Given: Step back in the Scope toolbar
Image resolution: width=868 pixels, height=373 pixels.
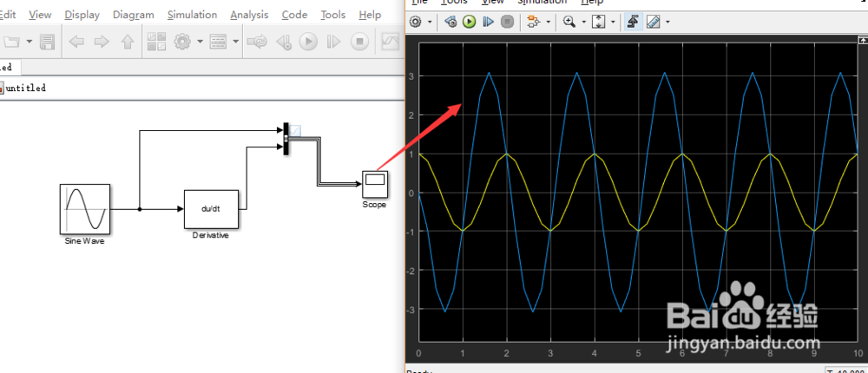Looking at the screenshot, I should (x=450, y=23).
